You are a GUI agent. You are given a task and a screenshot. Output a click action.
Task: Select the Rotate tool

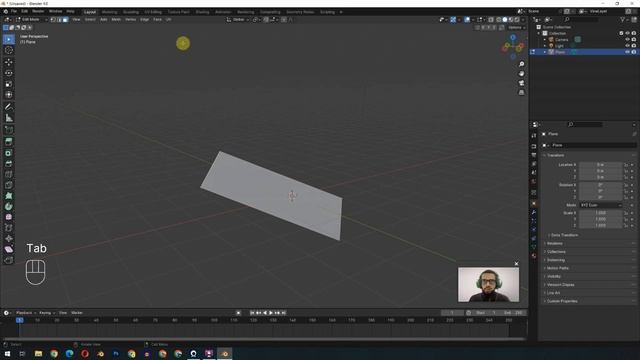click(9, 73)
